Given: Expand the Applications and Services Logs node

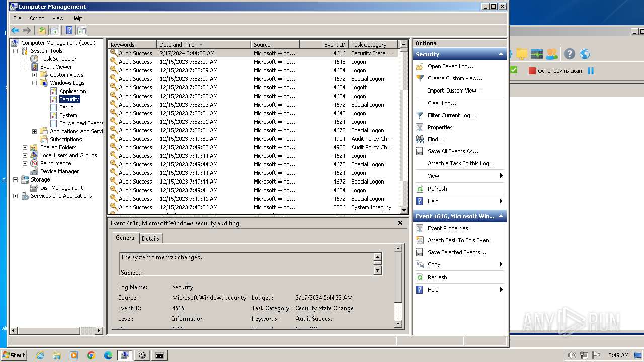Looking at the screenshot, I should [35, 131].
